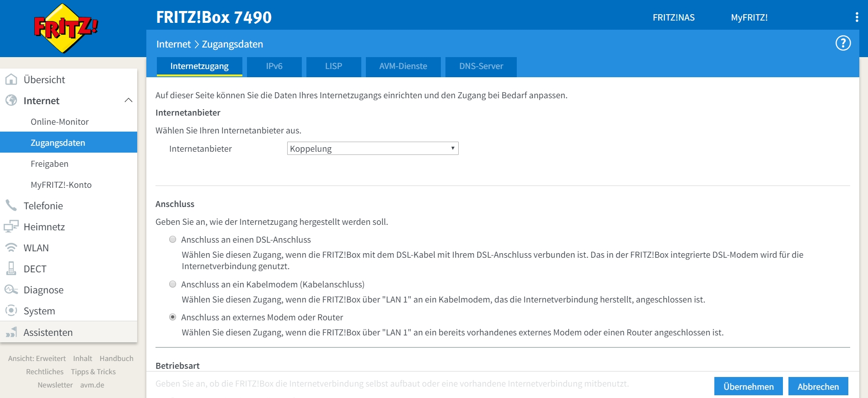
Task: Open the Übersicht menu entry
Action: click(69, 80)
